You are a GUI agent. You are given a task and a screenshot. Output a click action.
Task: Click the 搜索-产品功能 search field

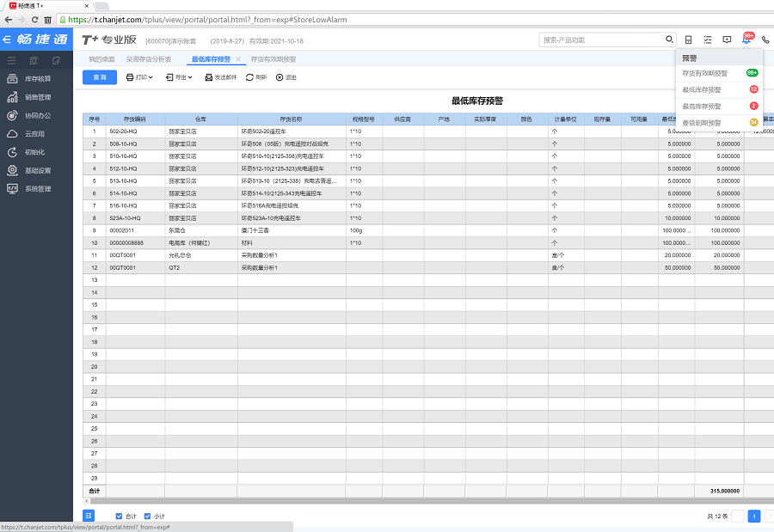tap(602, 40)
